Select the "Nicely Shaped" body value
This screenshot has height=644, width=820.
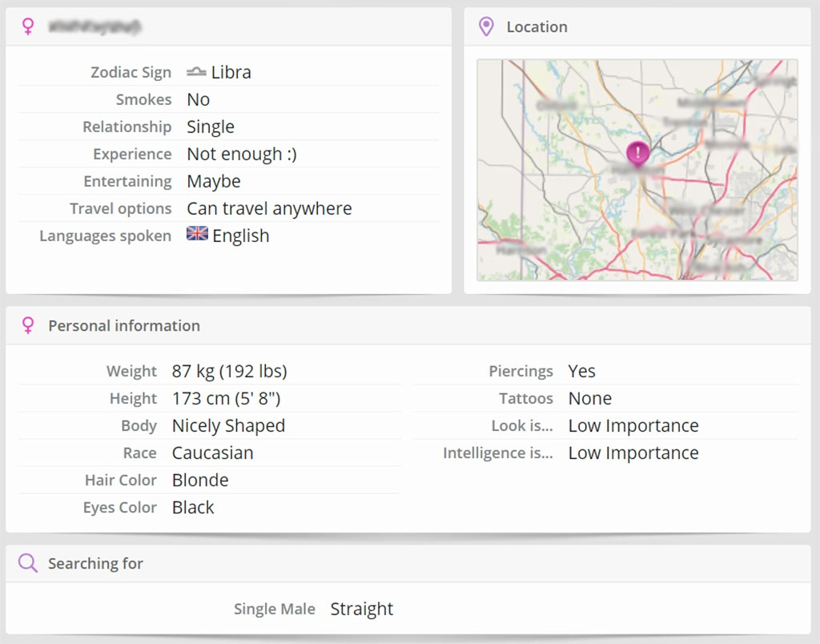click(x=228, y=426)
